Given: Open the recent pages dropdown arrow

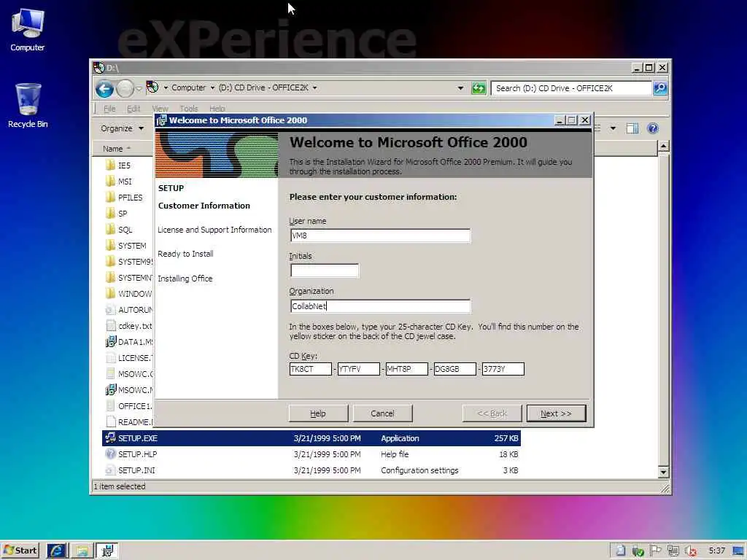Looking at the screenshot, I should [139, 88].
